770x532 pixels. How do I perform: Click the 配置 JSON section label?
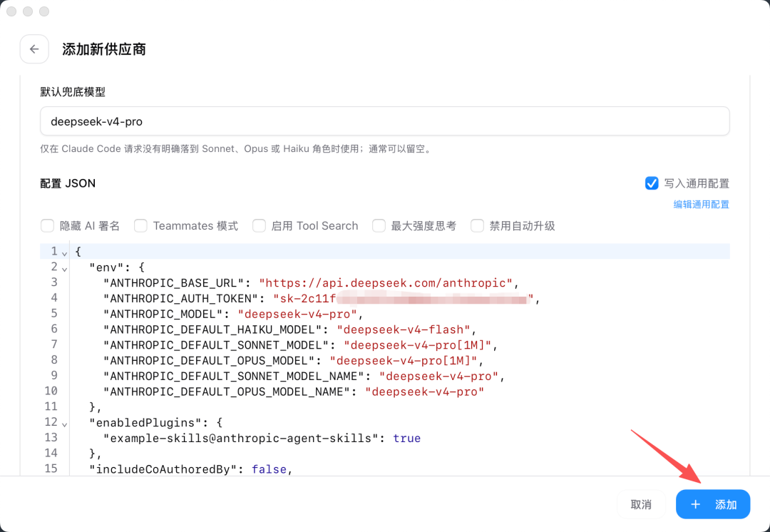[x=68, y=183]
